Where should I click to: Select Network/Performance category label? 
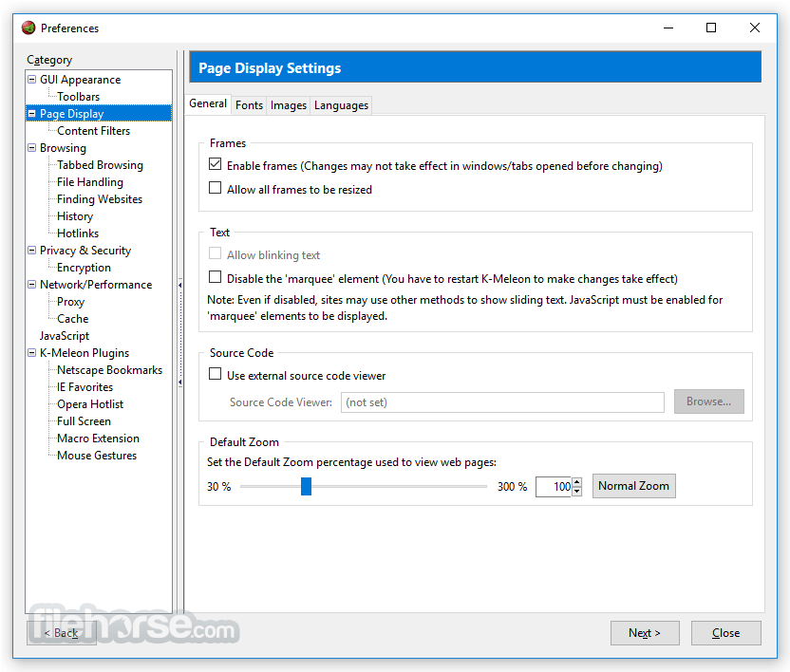pos(96,285)
